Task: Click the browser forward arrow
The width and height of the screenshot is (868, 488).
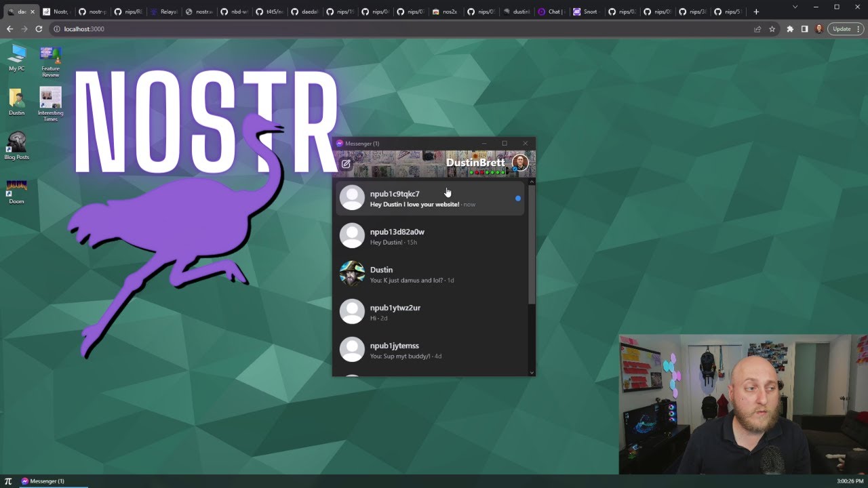Action: [x=24, y=29]
